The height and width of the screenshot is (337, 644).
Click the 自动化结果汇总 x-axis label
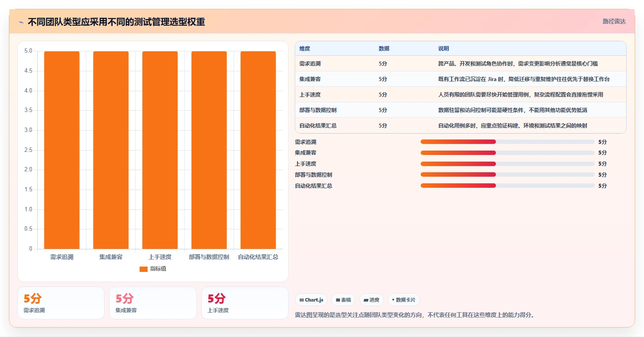(x=258, y=257)
